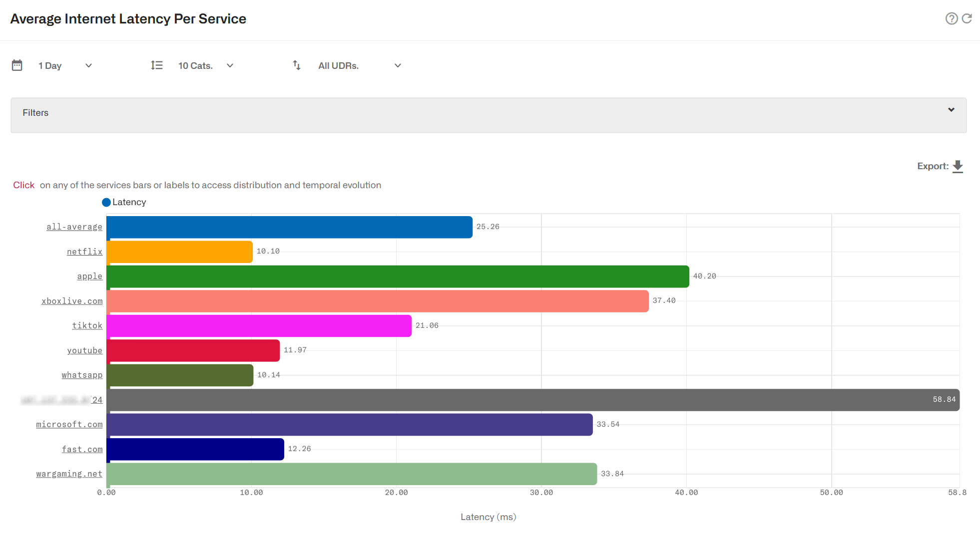The width and height of the screenshot is (980, 540).
Task: Open the help question mark icon
Action: (951, 18)
